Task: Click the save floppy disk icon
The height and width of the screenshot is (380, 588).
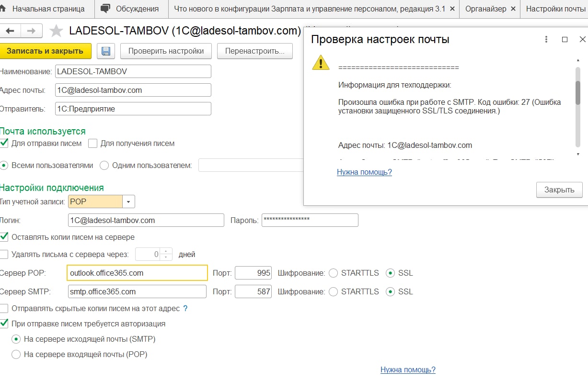Action: [106, 51]
